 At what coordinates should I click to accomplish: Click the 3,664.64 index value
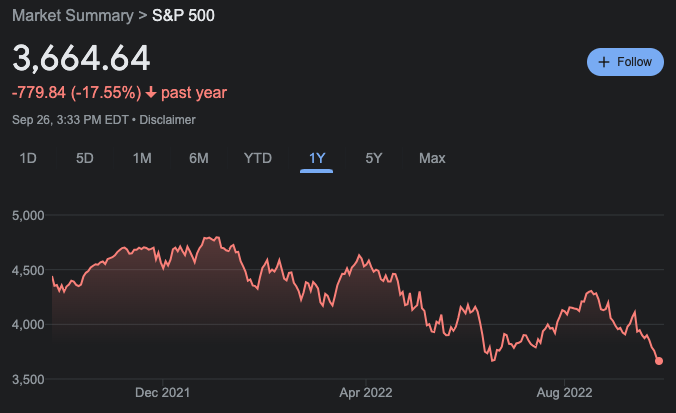tap(81, 57)
